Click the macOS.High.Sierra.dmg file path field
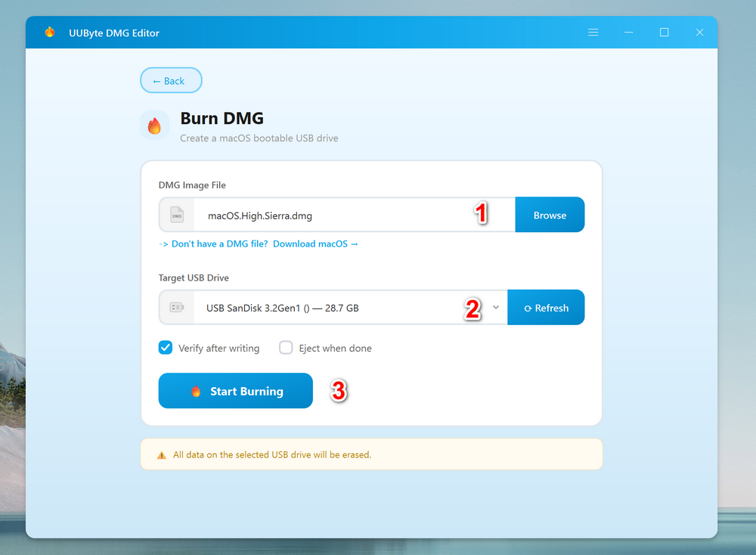 [333, 215]
